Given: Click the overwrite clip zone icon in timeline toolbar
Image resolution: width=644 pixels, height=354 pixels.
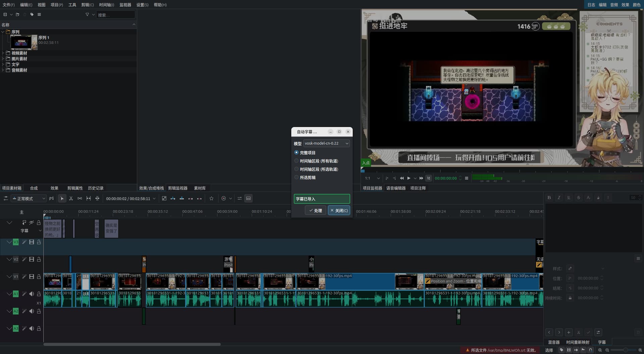Looking at the screenshot, I should (182, 198).
